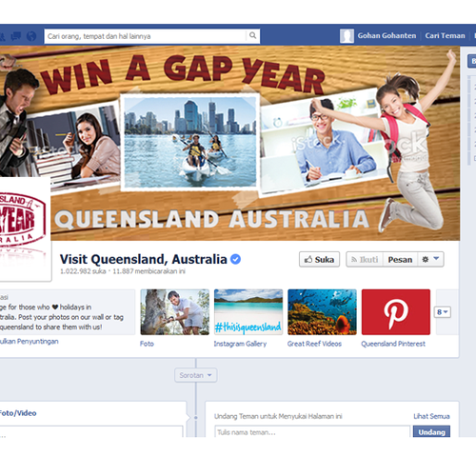Toggle Suka to like the page
The image size is (476, 476).
point(319,260)
